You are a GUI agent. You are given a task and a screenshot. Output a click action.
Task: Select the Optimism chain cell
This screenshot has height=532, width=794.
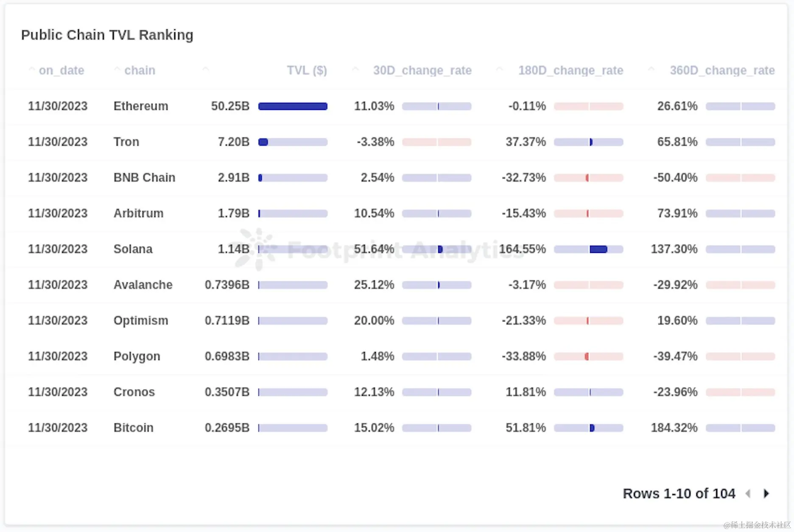click(141, 320)
